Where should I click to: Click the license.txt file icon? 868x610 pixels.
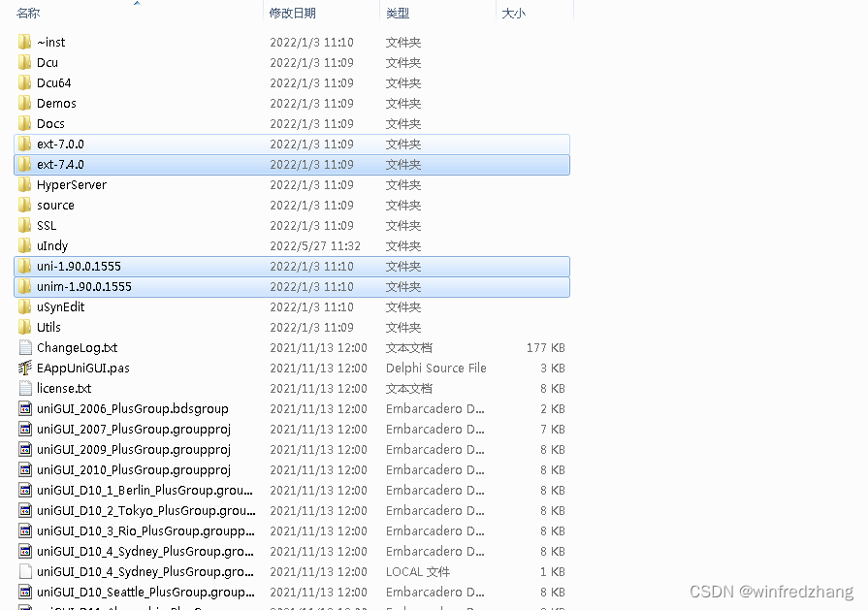point(25,388)
